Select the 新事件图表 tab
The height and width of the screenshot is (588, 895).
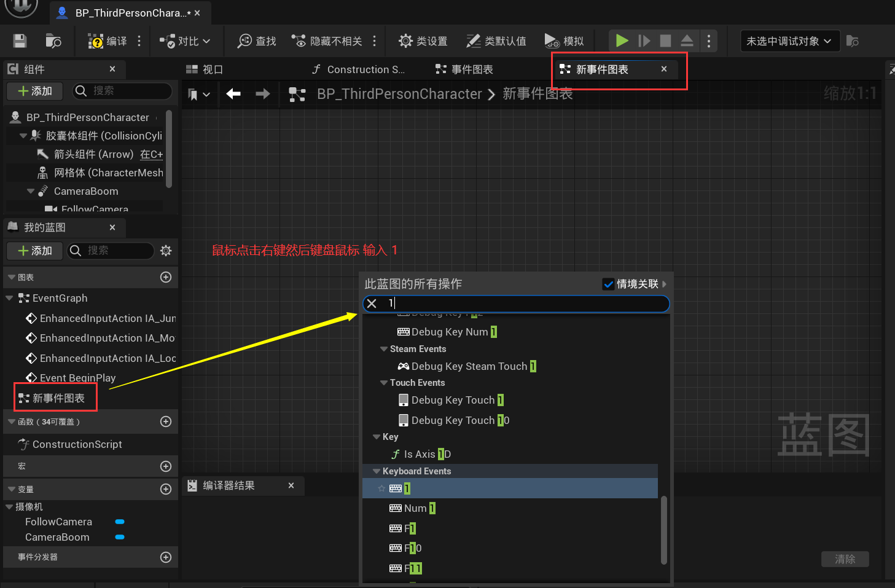point(602,69)
